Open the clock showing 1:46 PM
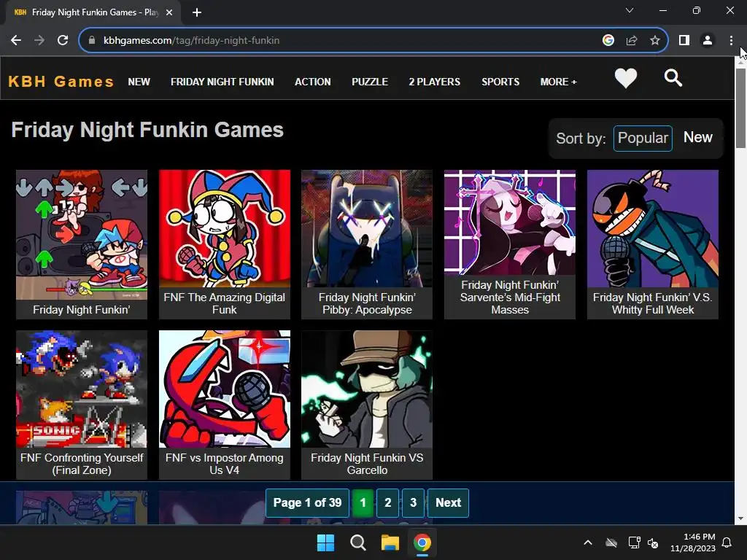 pos(693,542)
